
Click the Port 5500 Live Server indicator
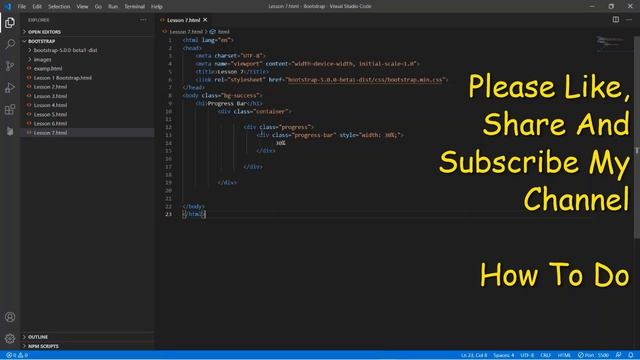pyautogui.click(x=593, y=355)
